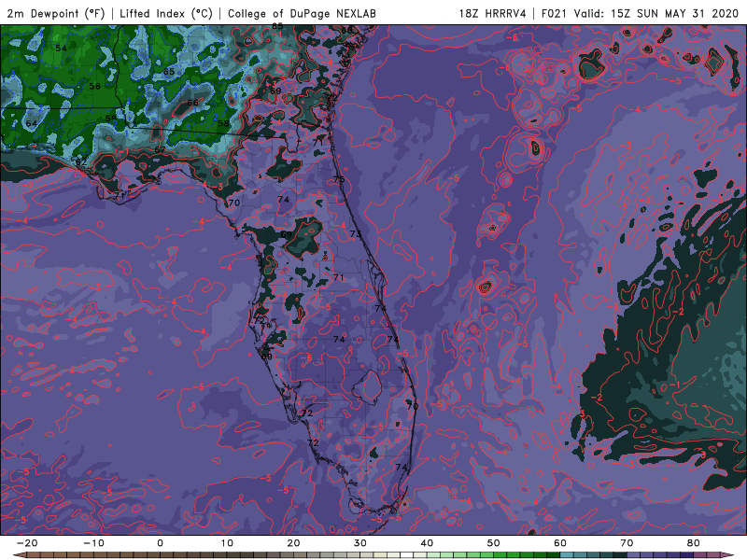This screenshot has width=747, height=560.
Task: Click the '10' colorbar label
Action: [227, 543]
